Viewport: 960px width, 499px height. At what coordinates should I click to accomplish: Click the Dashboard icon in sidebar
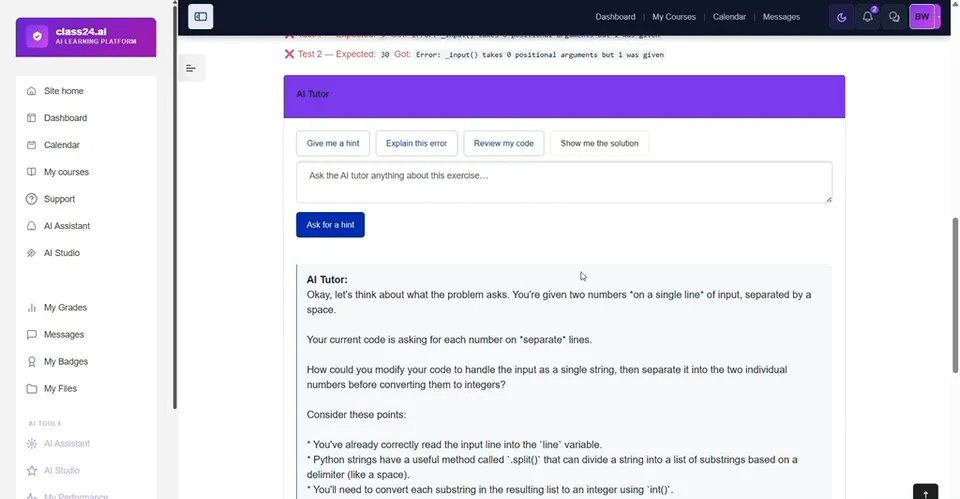tap(31, 118)
